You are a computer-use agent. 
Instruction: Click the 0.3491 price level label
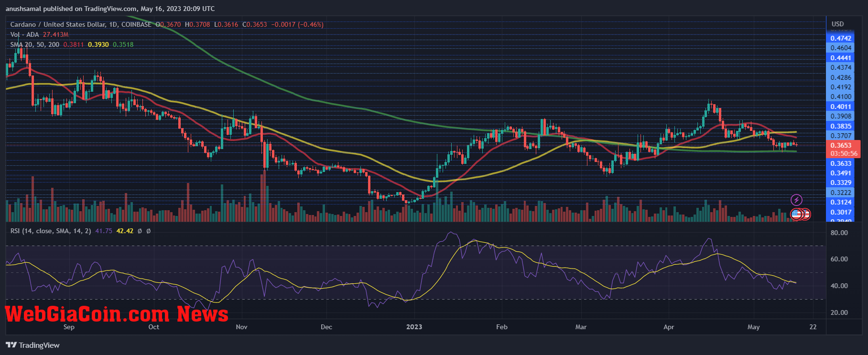tap(841, 173)
